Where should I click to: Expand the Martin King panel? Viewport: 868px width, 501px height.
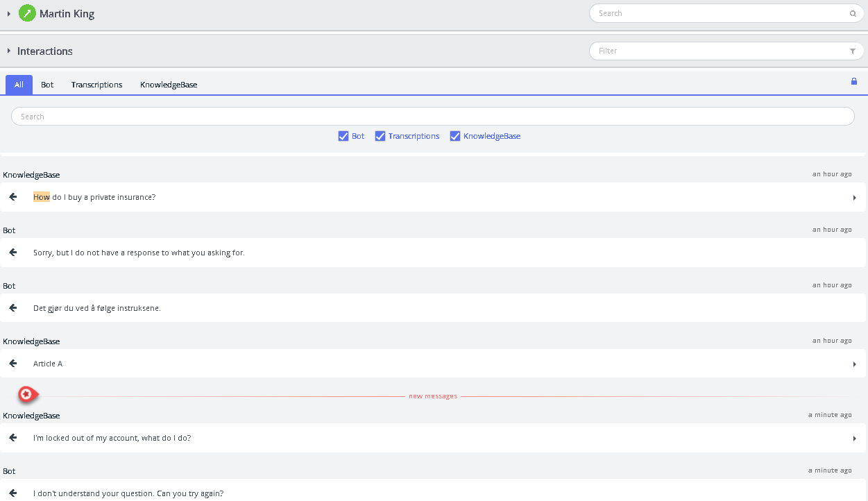8,14
